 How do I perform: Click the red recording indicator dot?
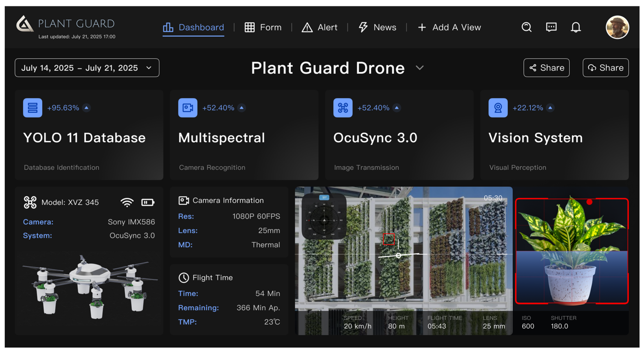point(589,202)
